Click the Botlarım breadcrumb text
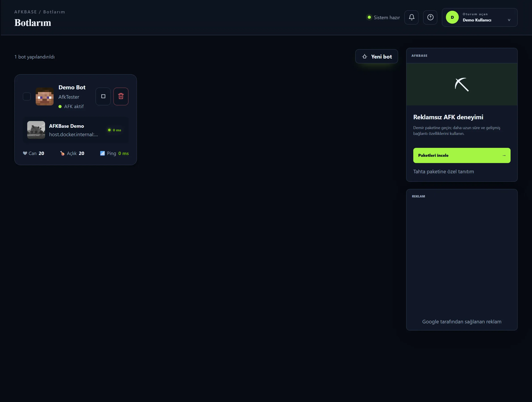 tap(54, 12)
